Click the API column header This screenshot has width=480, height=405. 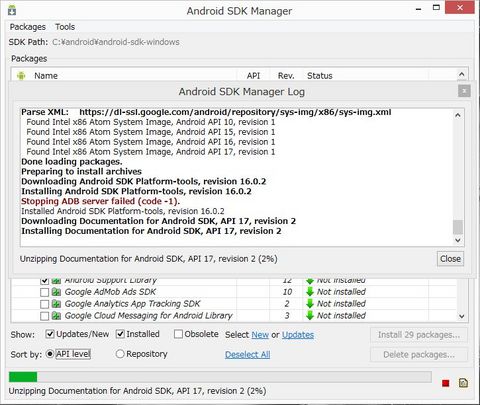253,76
